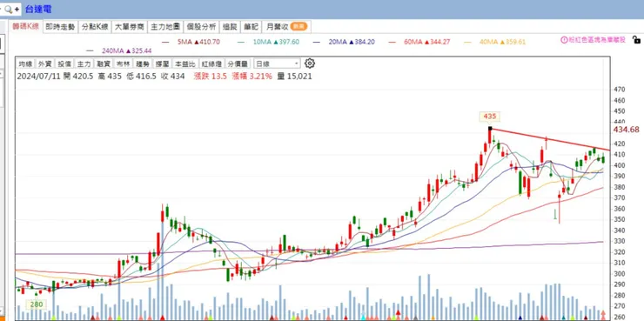This screenshot has width=644, height=321.
Task: Switch to the 籌碼K線 tab
Action: tap(25, 27)
